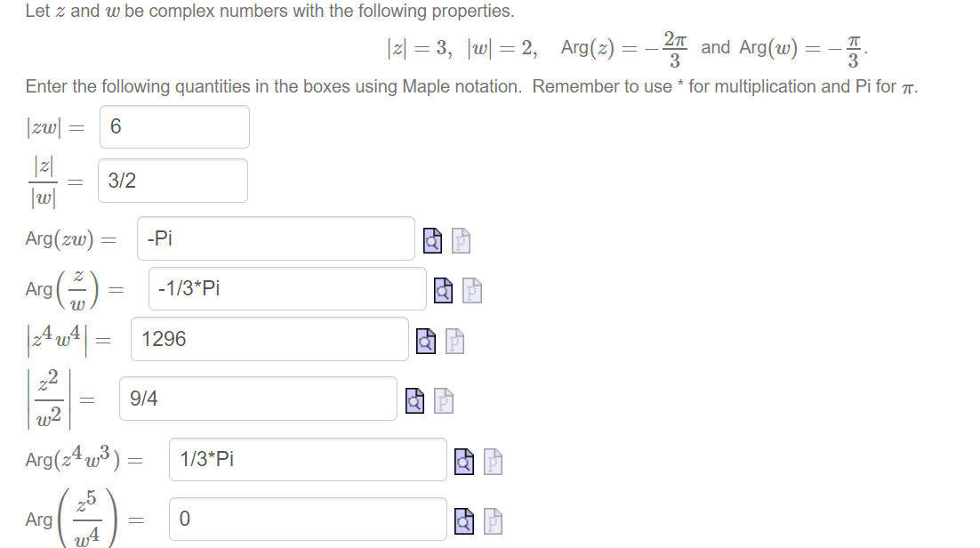Click greyed P icon next to -Pi field
Image resolution: width=980 pixels, height=548 pixels.
coord(460,239)
